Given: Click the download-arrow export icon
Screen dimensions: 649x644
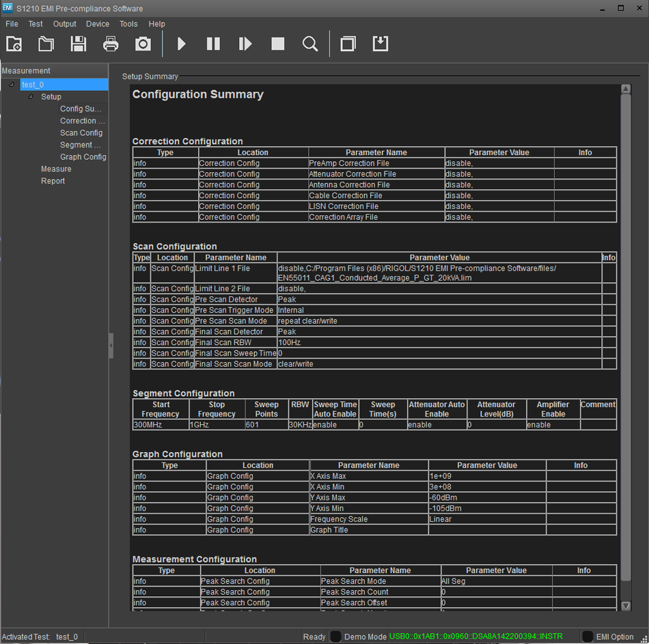Looking at the screenshot, I should pos(381,44).
